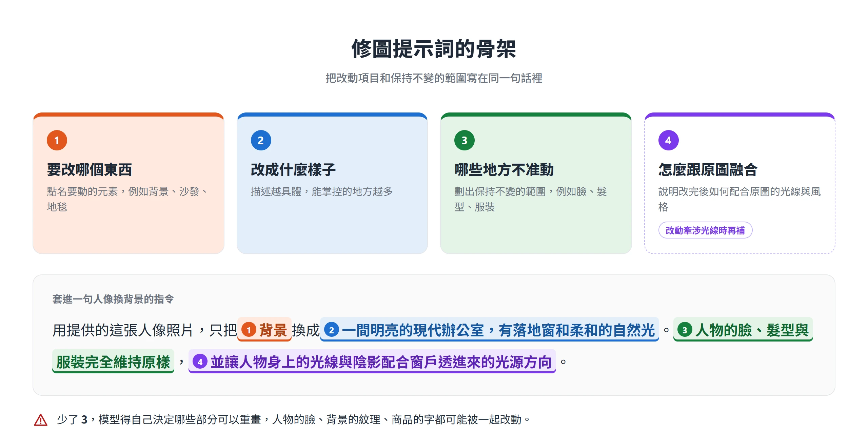The width and height of the screenshot is (868, 434).
Task: Click the blue highlighted phrase 一間明亮的現代辦公室
Action: 413,330
